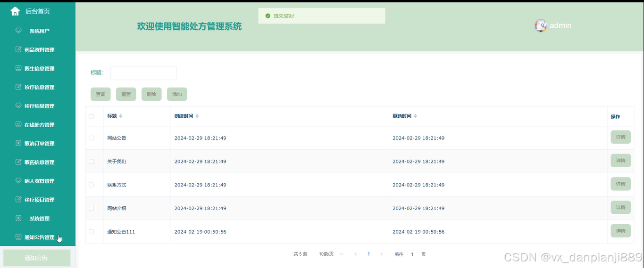Open 详情 for the 网站公告 row
644x268 pixels.
[x=620, y=137]
